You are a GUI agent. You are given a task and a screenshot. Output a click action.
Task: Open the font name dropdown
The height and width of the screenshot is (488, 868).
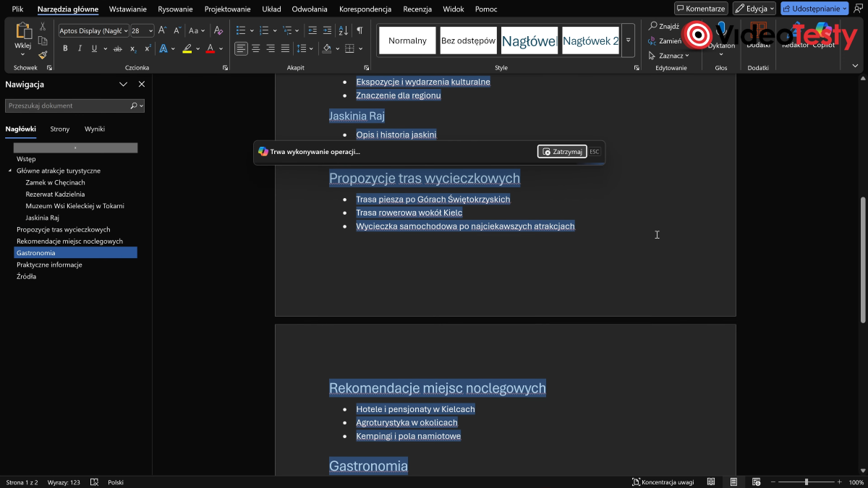pyautogui.click(x=126, y=31)
